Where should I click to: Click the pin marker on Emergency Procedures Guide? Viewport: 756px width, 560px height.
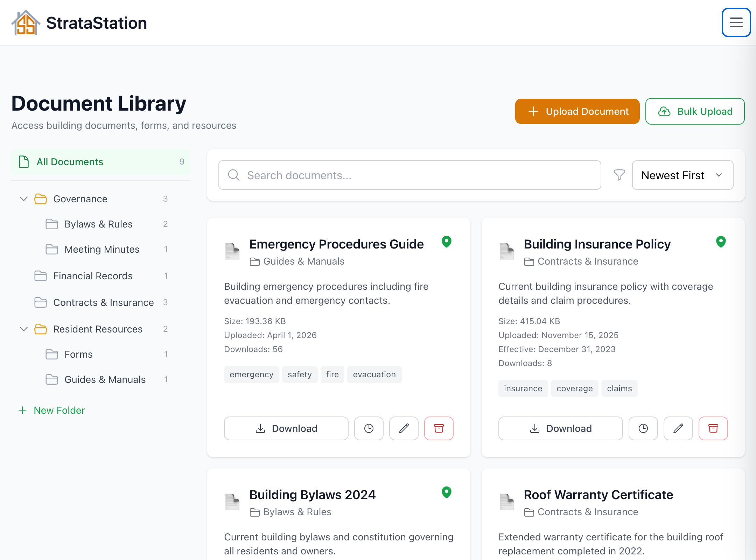(x=447, y=241)
